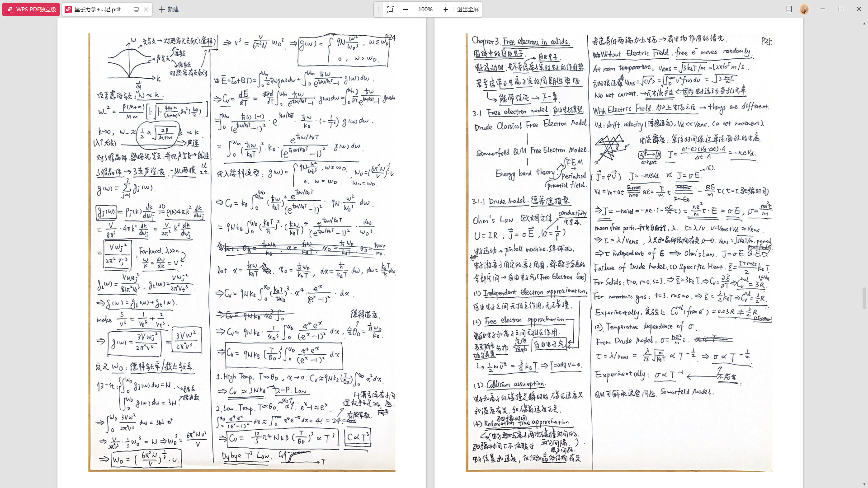Image resolution: width=868 pixels, height=488 pixels.
Task: Click 退出全屏 to exit fullscreen
Action: point(467,9)
